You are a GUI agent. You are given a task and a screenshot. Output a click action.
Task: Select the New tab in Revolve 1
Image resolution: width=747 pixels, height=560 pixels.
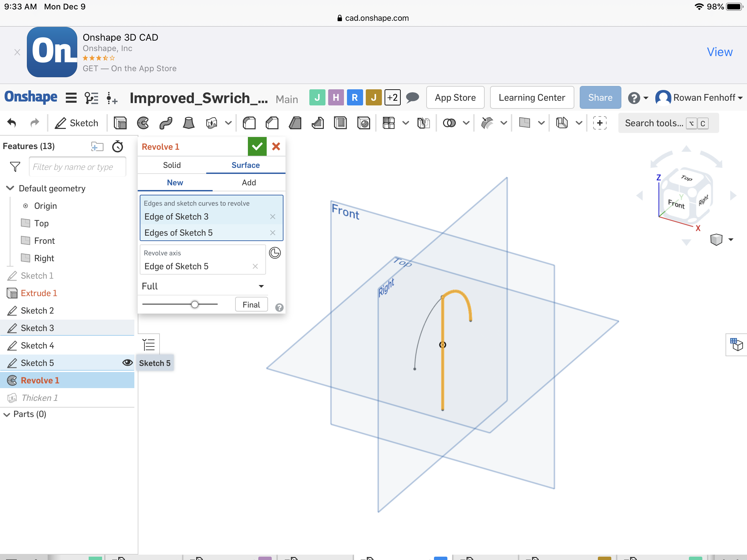(x=175, y=182)
